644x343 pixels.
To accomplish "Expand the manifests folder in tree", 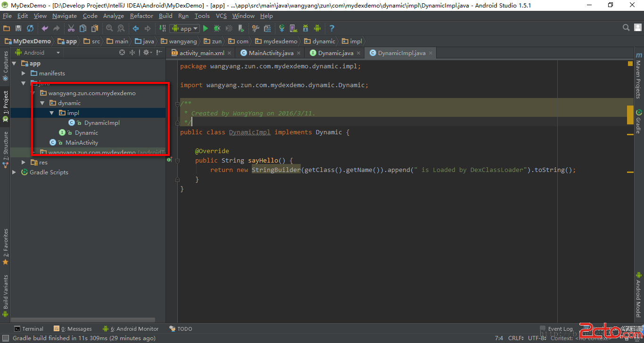I will 24,73.
